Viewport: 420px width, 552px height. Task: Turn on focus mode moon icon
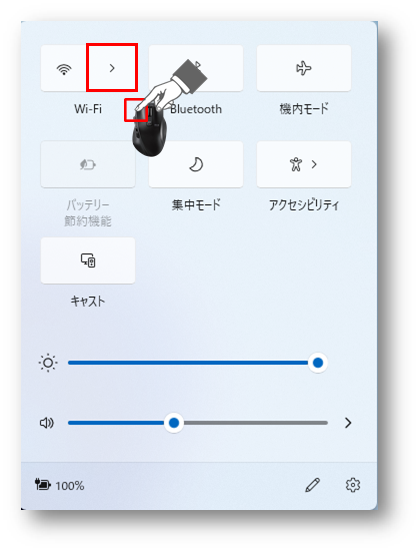coord(196,164)
